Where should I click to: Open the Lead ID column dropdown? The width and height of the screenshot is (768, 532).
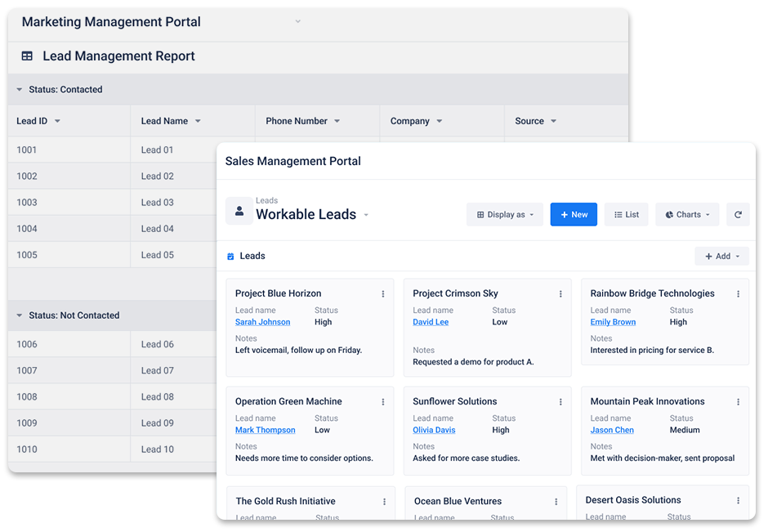click(x=57, y=121)
